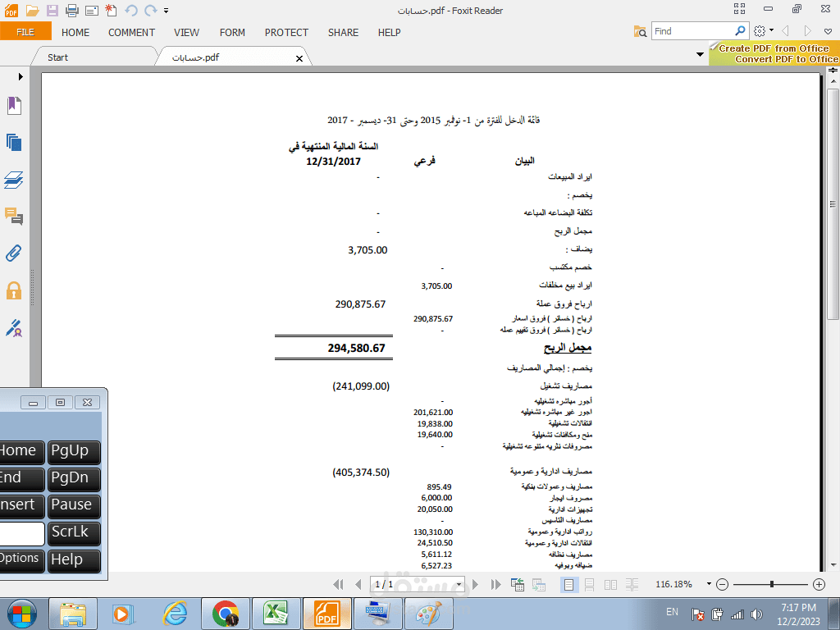Click the zoom out minus button
The height and width of the screenshot is (630, 840).
[723, 584]
